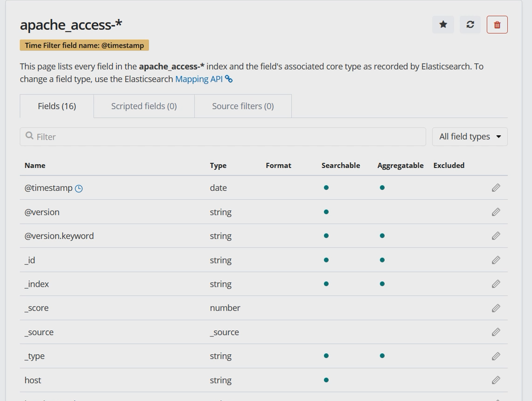Click pencil icon for _source field

496,332
